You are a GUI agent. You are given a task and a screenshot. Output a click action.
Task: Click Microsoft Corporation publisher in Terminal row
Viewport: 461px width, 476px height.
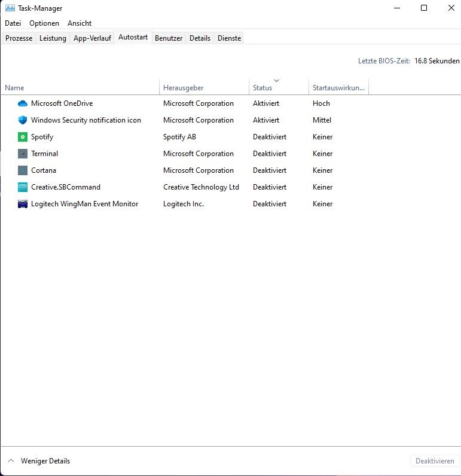coord(198,154)
